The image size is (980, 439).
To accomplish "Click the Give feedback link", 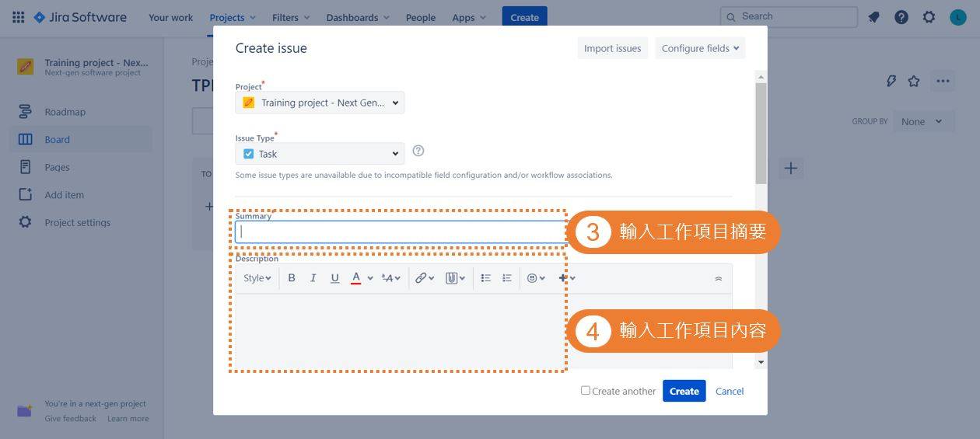I will (x=71, y=418).
